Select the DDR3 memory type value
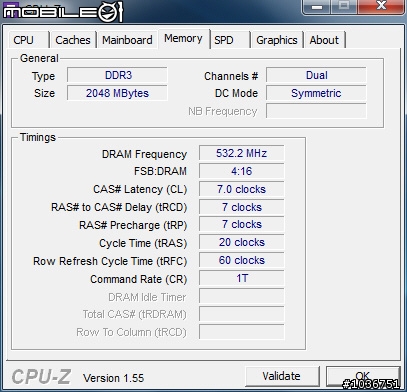407x392 pixels. [117, 75]
